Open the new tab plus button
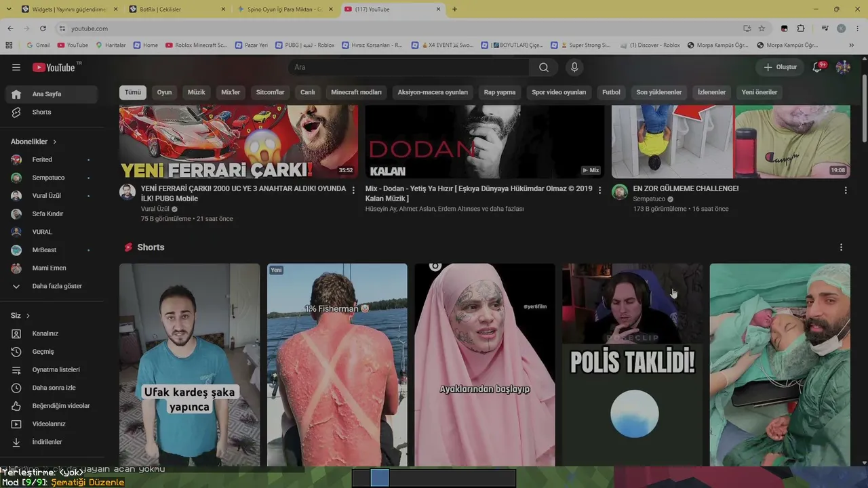Viewport: 868px width, 488px height. coord(454,9)
